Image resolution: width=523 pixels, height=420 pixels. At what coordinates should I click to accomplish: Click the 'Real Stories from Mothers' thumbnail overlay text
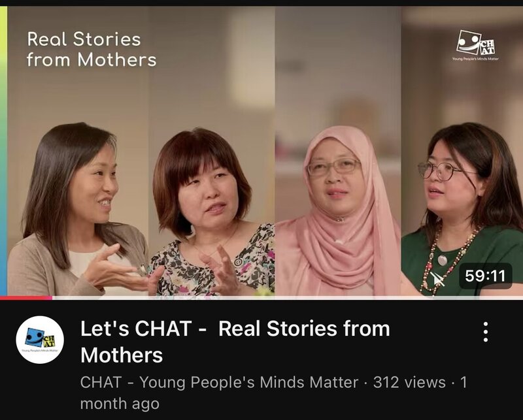[92, 50]
